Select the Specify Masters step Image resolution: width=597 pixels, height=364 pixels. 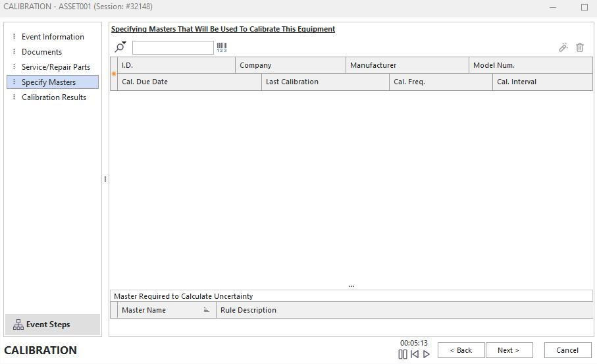pos(53,82)
